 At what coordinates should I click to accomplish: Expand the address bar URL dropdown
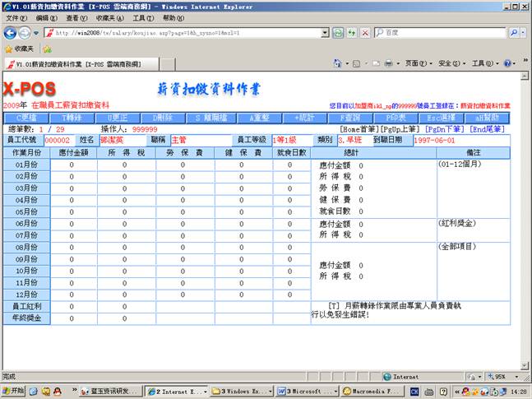[324, 33]
